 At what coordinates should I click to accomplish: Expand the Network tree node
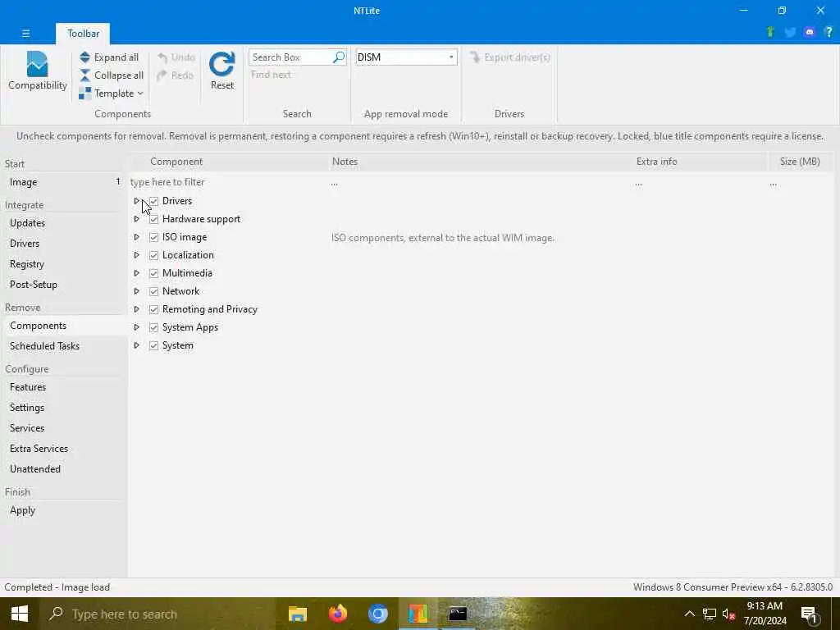(x=137, y=291)
